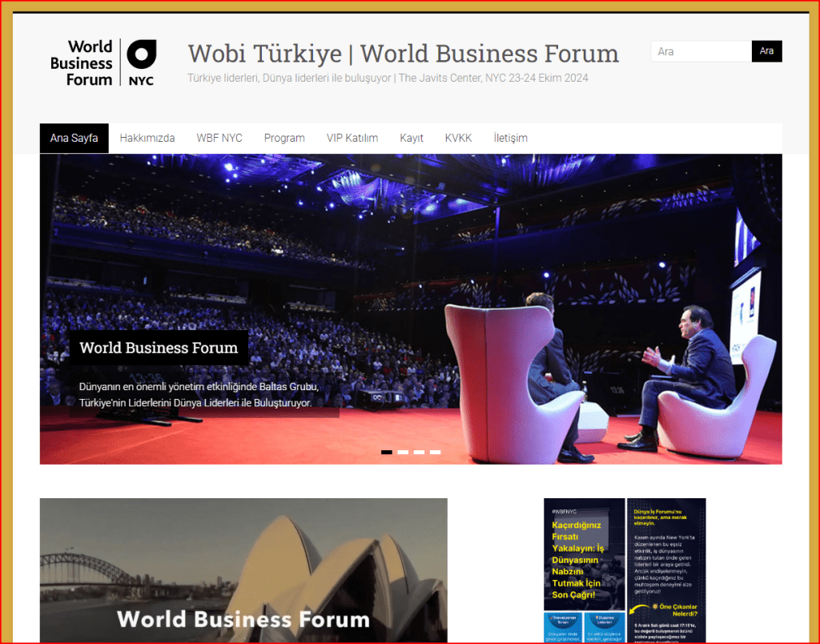
Task: Click the World Business Forum NYC logo
Action: (x=103, y=62)
